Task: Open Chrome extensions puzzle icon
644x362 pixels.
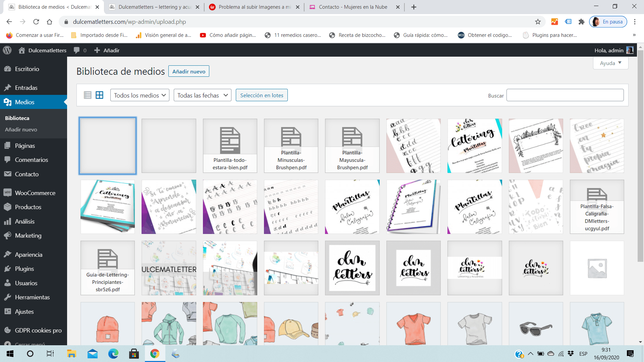Action: coord(581,22)
